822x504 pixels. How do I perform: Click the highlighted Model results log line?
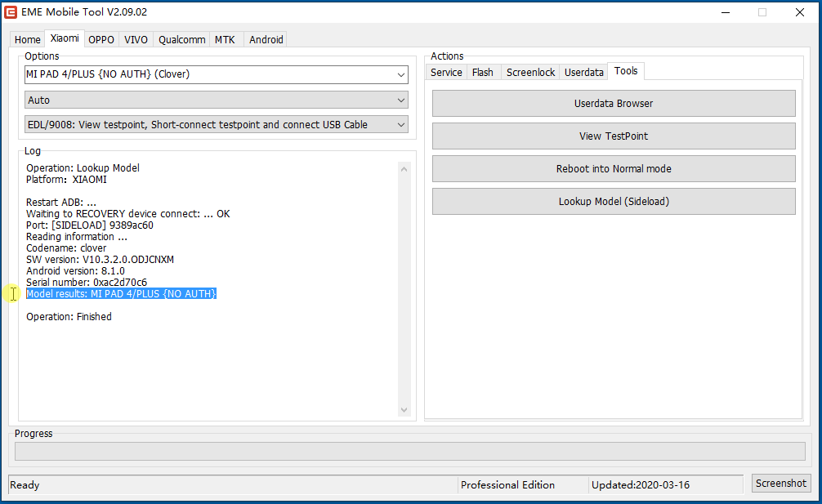121,294
